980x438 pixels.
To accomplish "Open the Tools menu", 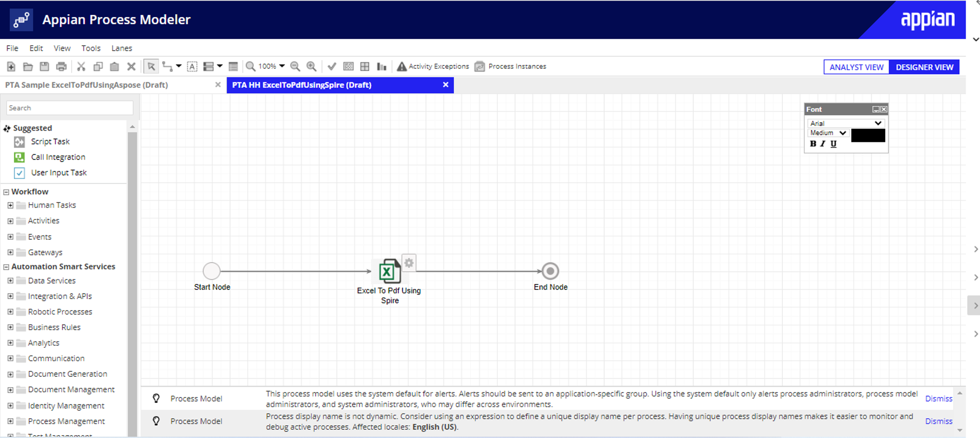I will [x=91, y=48].
